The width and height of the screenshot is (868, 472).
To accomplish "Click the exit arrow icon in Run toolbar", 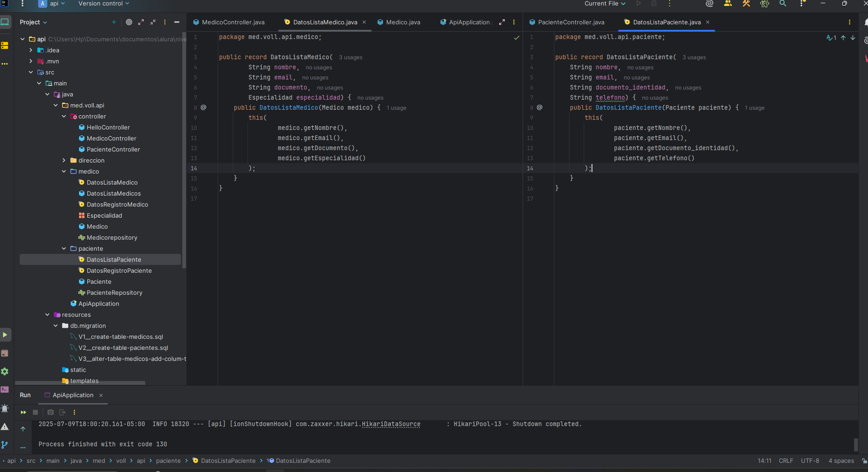I will pos(62,412).
